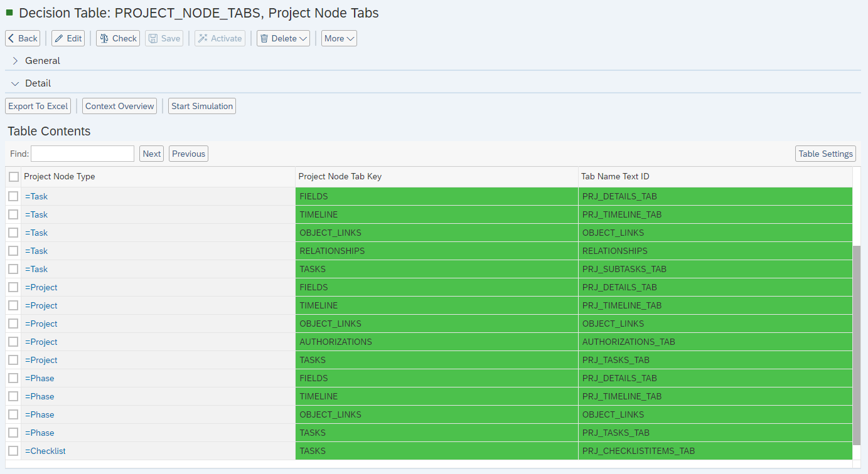The height and width of the screenshot is (474, 868).
Task: Toggle the select-all checkbox in table header
Action: click(14, 177)
